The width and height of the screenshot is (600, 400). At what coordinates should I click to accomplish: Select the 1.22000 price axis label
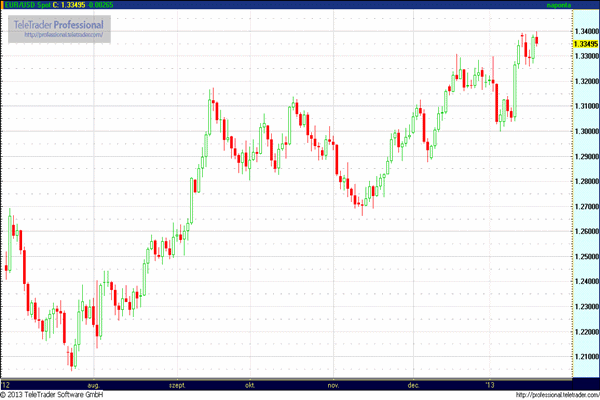click(587, 331)
